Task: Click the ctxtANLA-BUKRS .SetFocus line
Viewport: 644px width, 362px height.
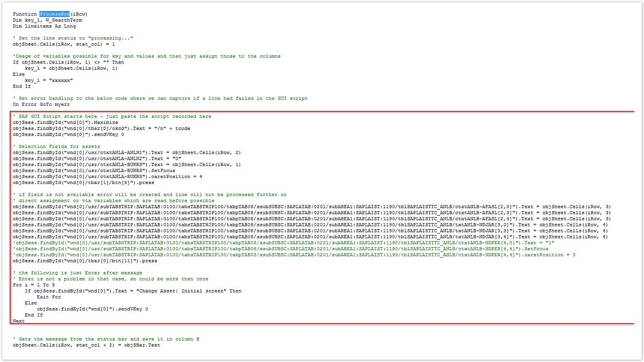Action: tap(94, 170)
